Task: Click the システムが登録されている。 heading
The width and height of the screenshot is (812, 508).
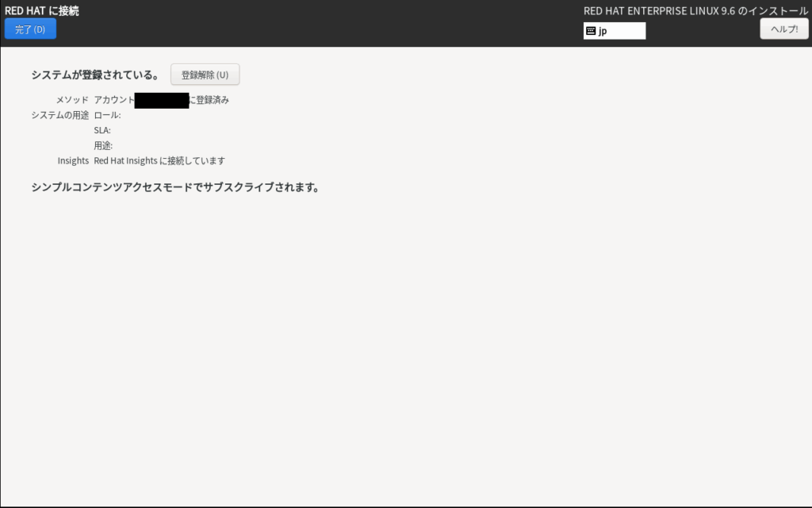Action: coord(95,75)
